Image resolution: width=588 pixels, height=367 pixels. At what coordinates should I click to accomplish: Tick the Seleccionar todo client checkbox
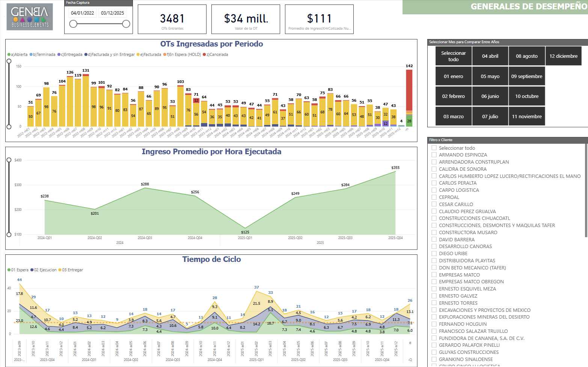(x=434, y=148)
